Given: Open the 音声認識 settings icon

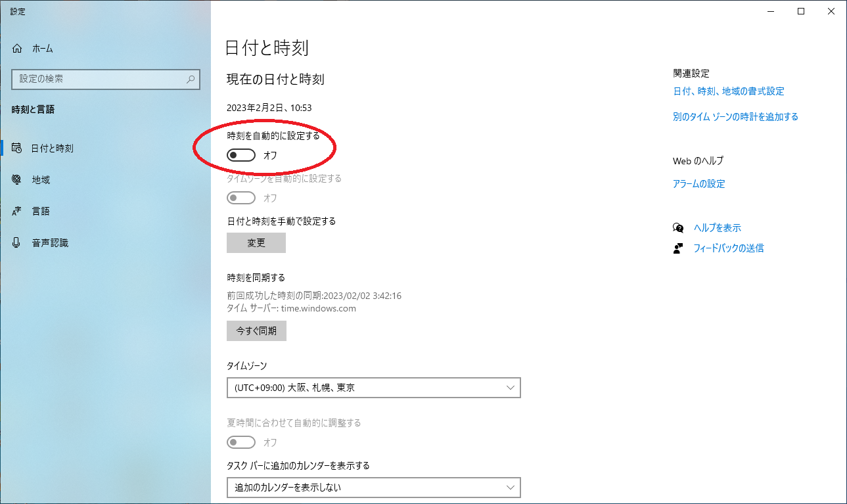Looking at the screenshot, I should point(16,242).
